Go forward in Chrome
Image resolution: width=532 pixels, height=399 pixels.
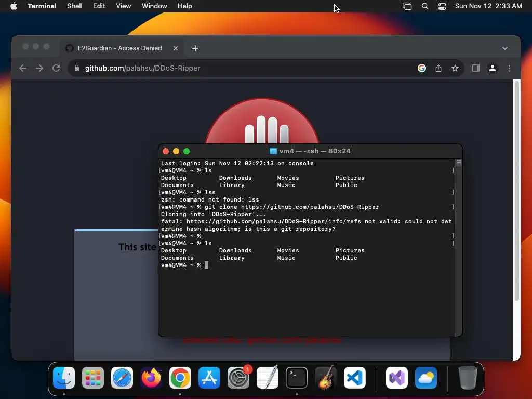[x=39, y=68]
